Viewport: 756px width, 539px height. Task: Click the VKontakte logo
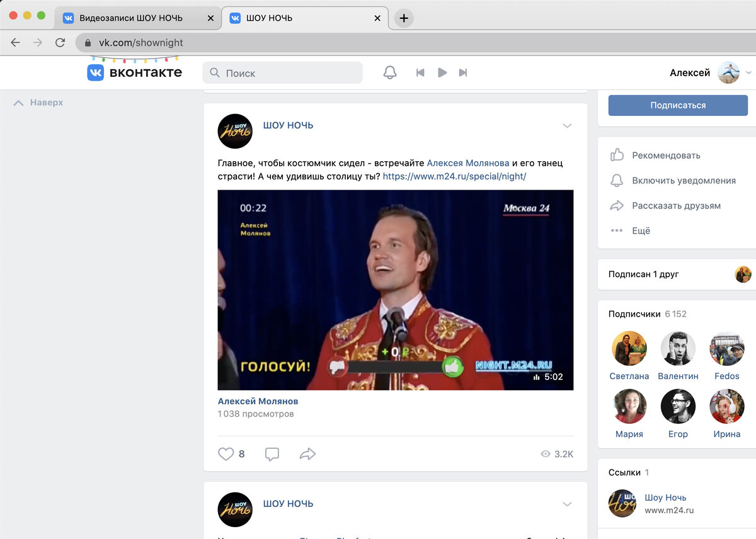134,72
